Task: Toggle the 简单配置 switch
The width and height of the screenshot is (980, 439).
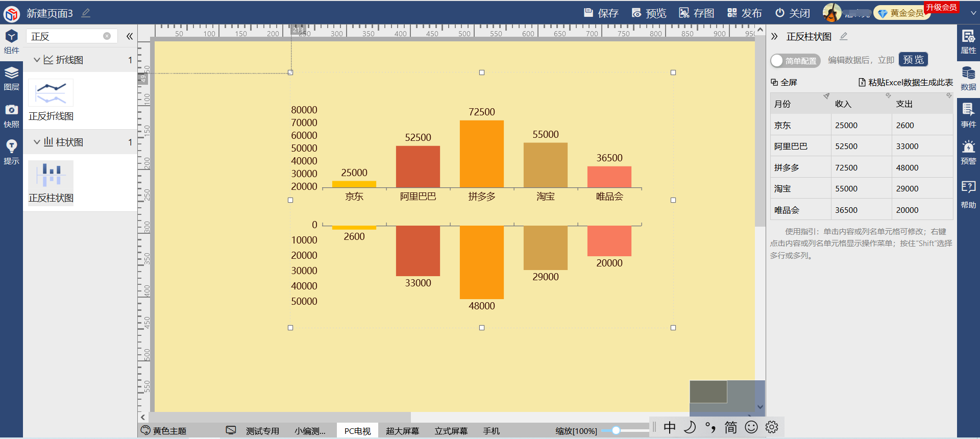Action: (795, 61)
